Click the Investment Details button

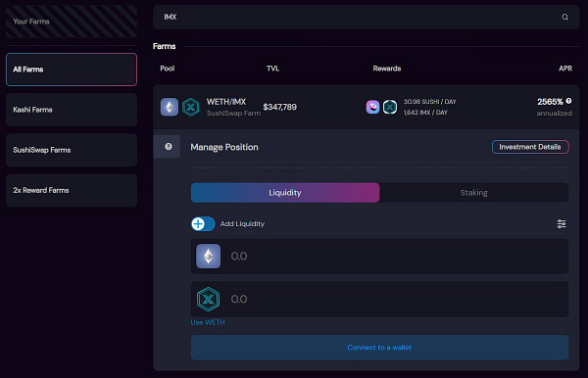(530, 147)
